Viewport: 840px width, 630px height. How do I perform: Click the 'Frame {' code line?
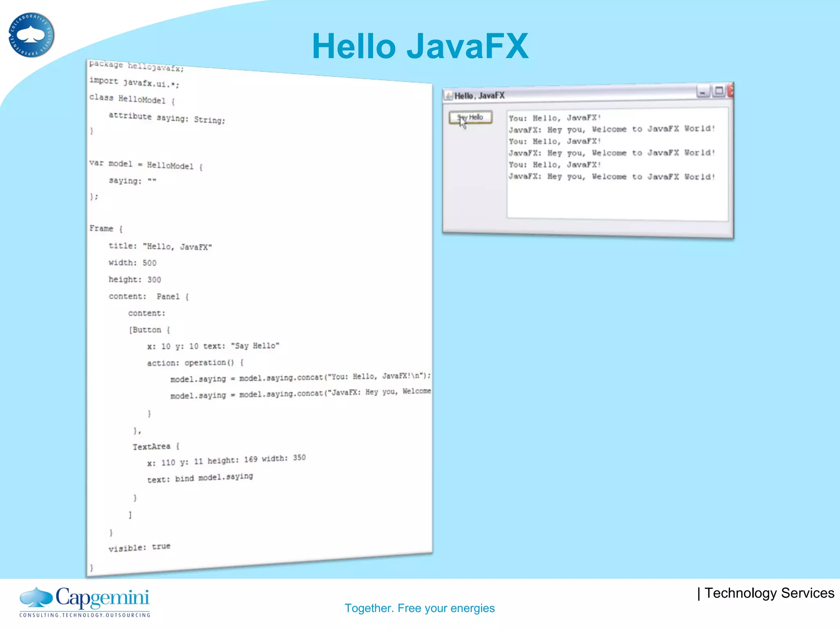[106, 228]
